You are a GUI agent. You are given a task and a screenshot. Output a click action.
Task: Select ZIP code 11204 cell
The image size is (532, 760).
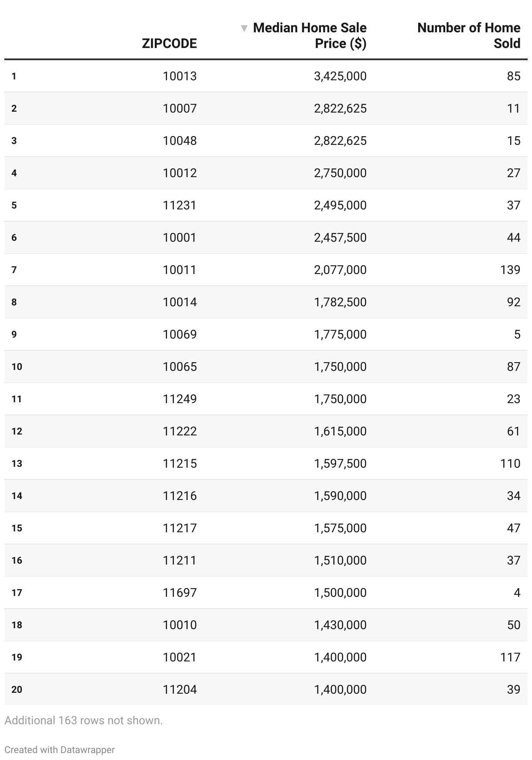(180, 690)
